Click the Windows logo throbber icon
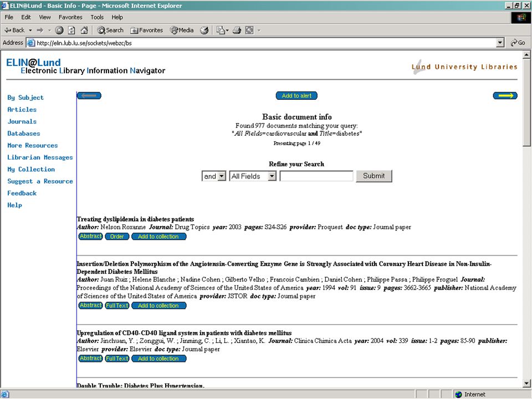Viewport: 532px width, 399px height. 521,18
